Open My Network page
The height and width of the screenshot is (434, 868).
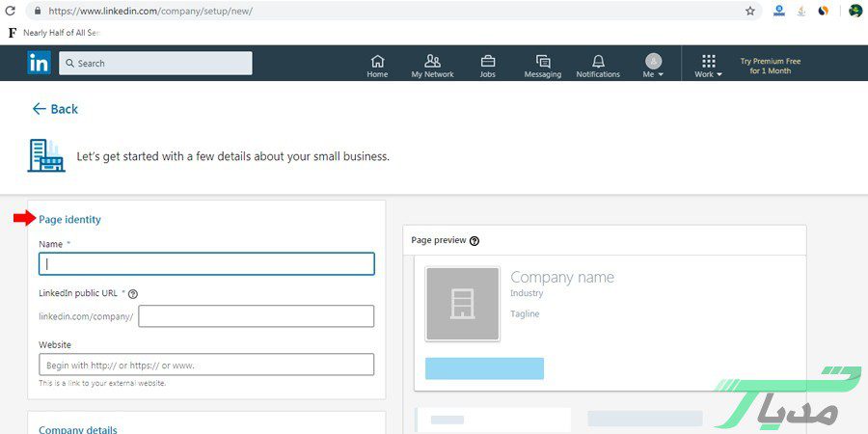tap(432, 66)
